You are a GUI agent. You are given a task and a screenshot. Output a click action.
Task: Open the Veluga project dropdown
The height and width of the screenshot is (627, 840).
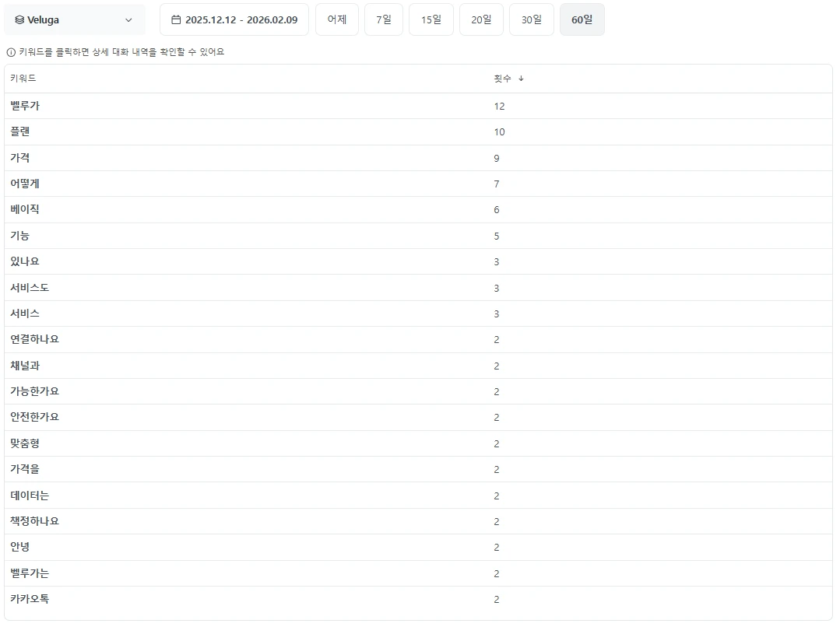pyautogui.click(x=74, y=20)
